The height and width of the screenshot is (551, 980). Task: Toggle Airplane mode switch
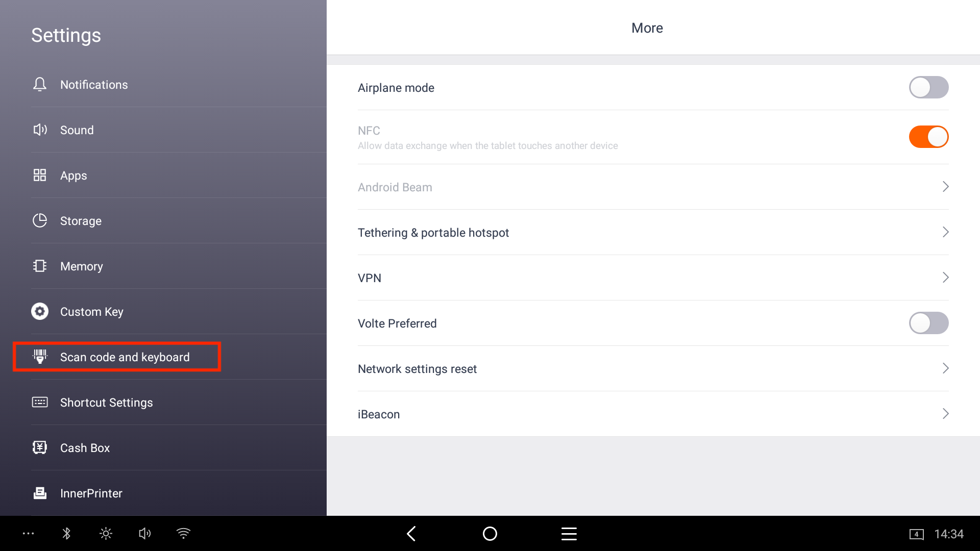(928, 87)
